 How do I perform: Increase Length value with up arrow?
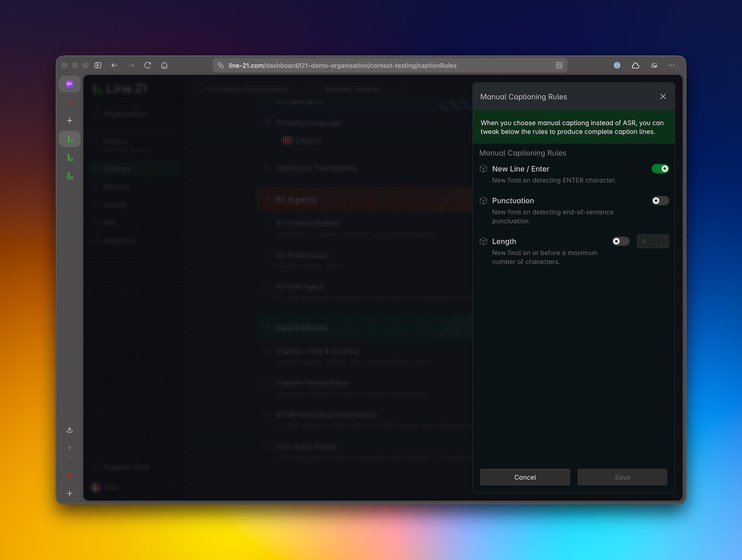(665, 238)
